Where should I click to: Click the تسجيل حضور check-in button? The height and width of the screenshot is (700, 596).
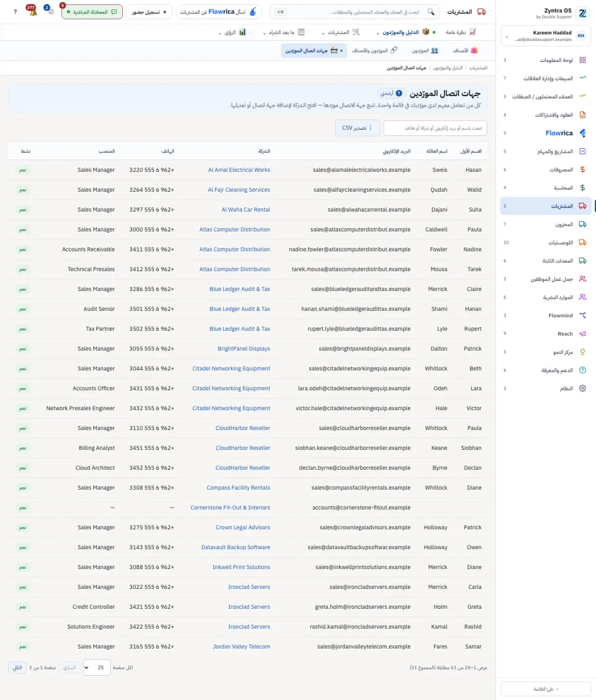149,12
